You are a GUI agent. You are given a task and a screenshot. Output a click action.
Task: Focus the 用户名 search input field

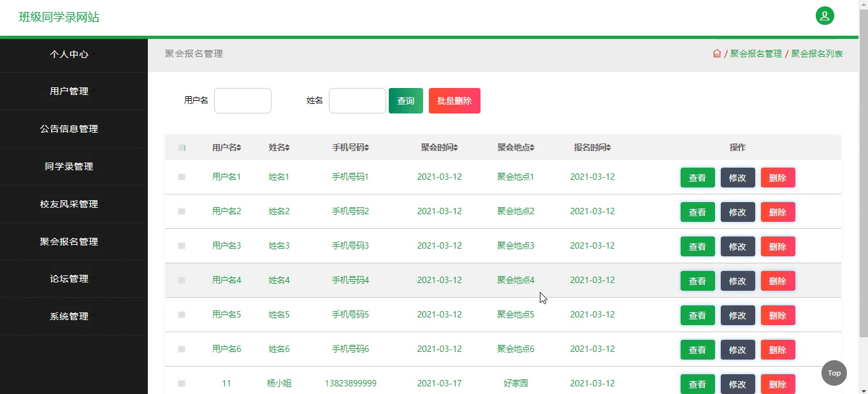(x=243, y=101)
